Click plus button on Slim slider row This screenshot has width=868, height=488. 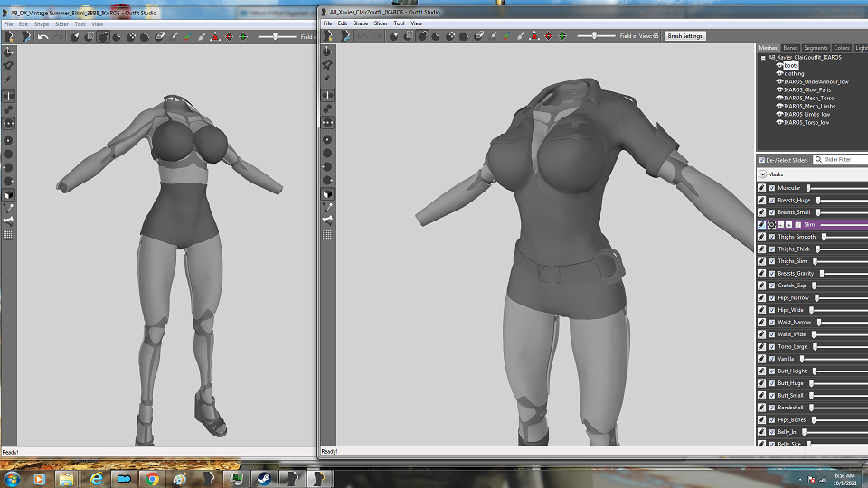point(788,225)
